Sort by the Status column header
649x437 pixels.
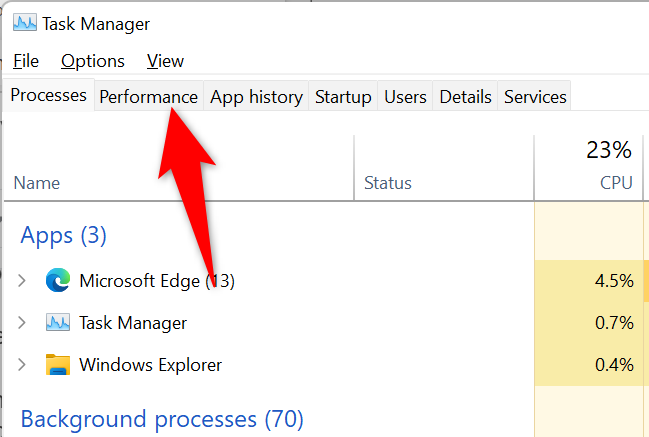pos(388,183)
